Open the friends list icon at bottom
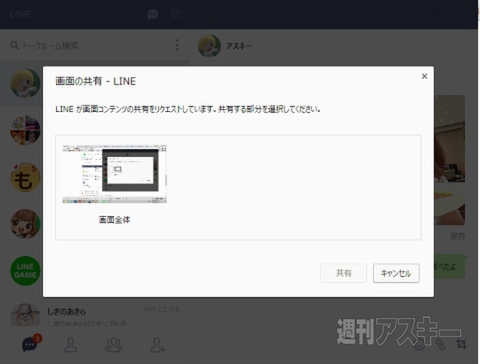Image resolution: width=480 pixels, height=364 pixels. click(71, 345)
